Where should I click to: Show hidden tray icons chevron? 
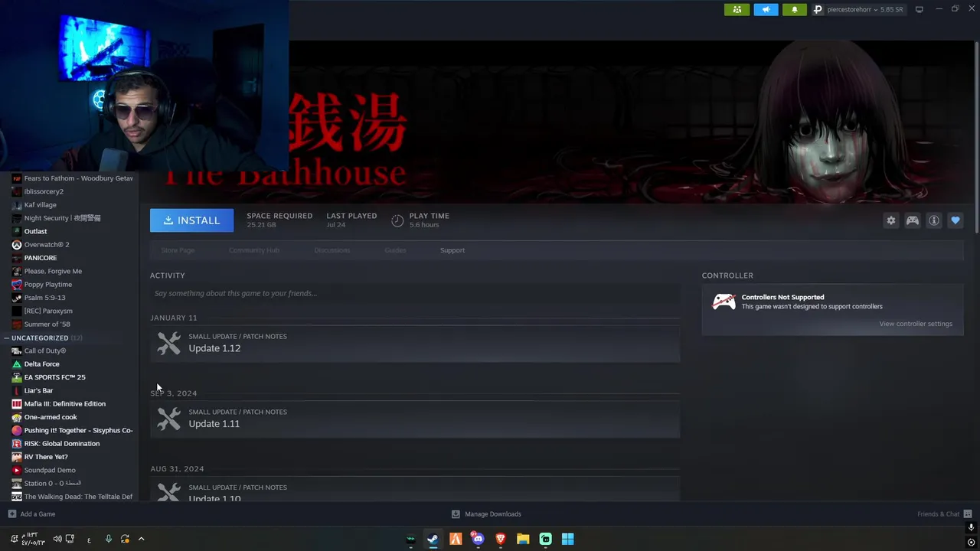point(141,539)
